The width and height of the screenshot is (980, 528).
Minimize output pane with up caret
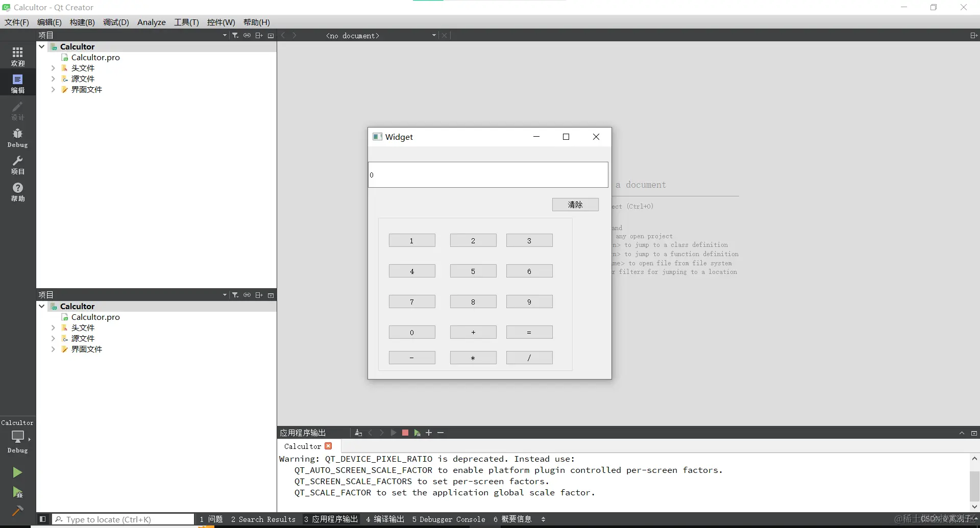(962, 433)
